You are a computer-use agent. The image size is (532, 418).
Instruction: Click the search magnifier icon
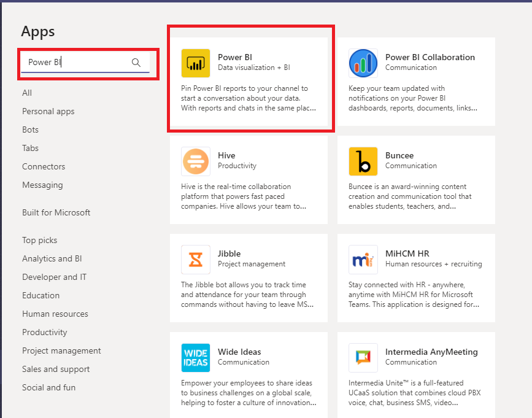[136, 63]
